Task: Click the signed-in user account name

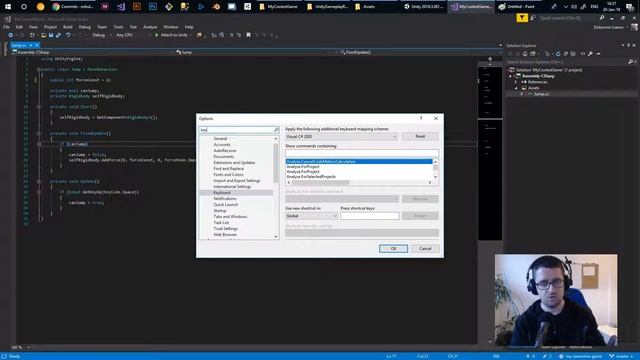Action: 609,27
